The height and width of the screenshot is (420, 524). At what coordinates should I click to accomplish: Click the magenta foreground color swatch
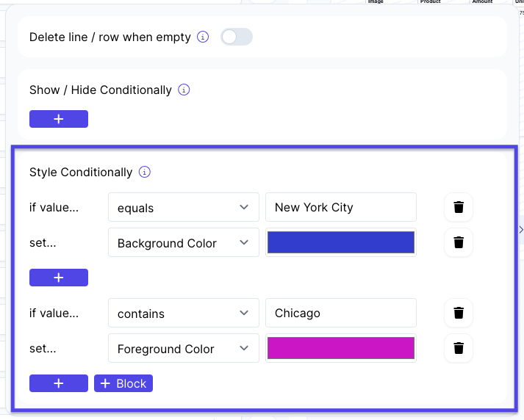point(341,348)
